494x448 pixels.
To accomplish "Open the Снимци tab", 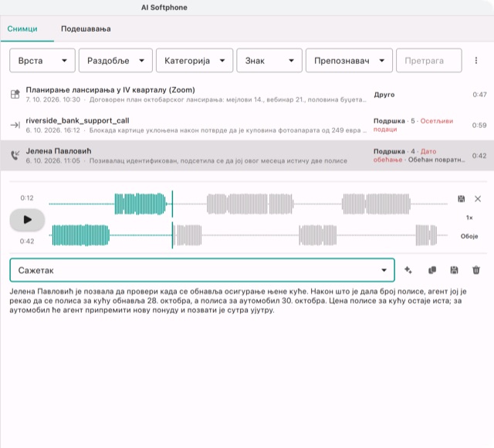I will (x=22, y=29).
